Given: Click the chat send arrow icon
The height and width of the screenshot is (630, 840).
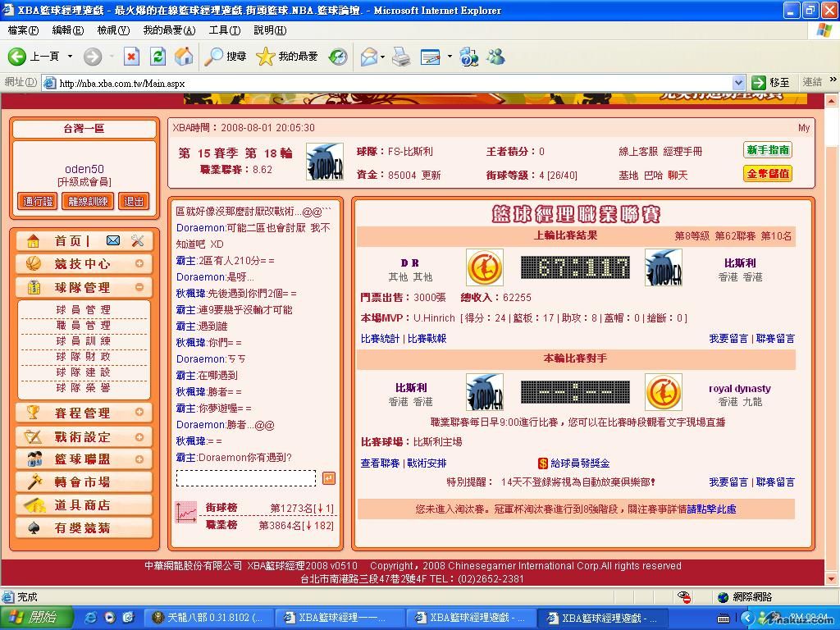Looking at the screenshot, I should 328,478.
